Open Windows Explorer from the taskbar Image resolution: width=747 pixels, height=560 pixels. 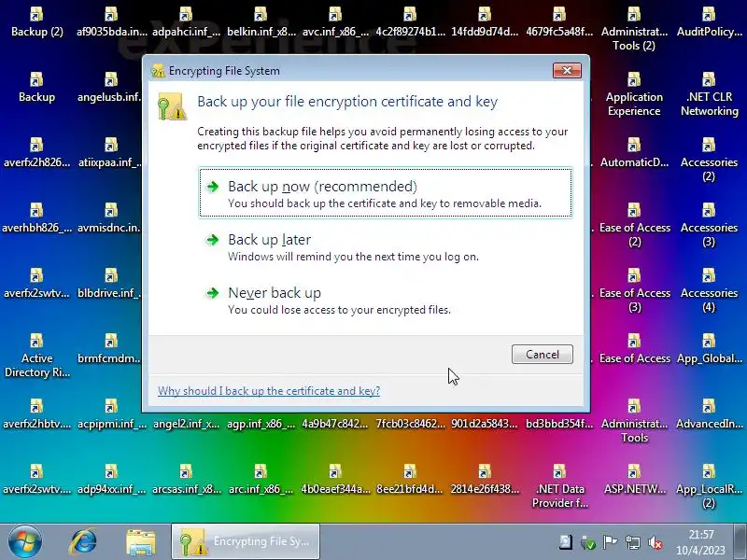[141, 542]
